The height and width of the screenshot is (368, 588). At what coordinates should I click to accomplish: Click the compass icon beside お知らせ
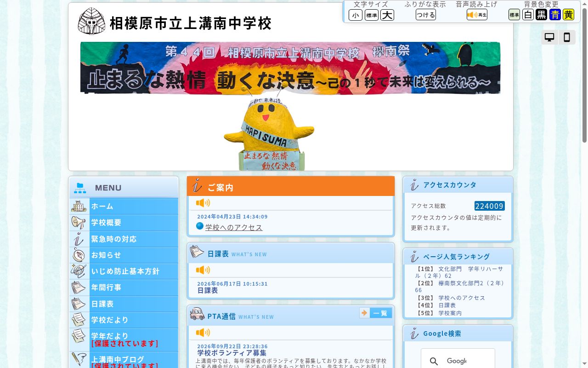click(79, 255)
